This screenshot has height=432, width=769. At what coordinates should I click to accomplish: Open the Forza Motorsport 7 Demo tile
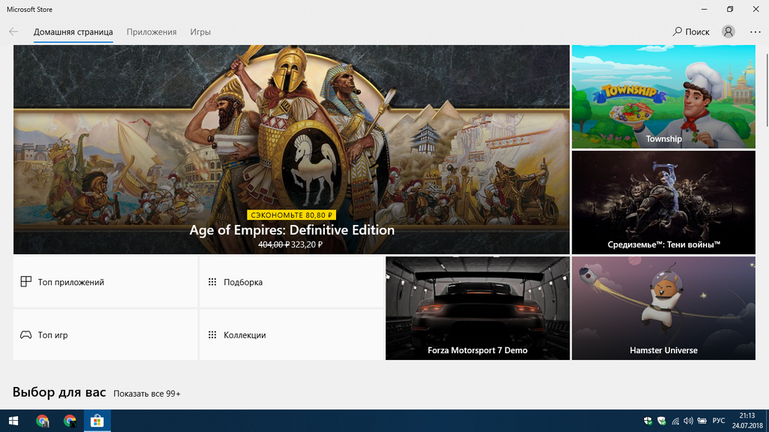[x=478, y=308]
